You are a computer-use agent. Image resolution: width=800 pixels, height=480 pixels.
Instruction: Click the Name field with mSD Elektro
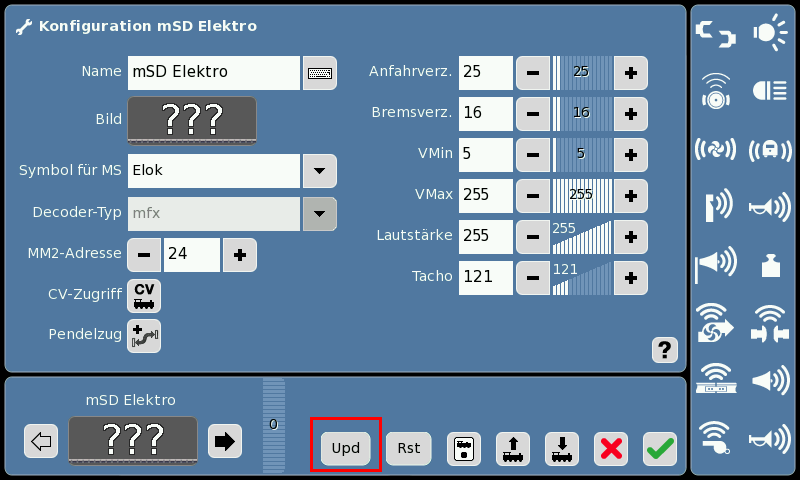(x=214, y=73)
